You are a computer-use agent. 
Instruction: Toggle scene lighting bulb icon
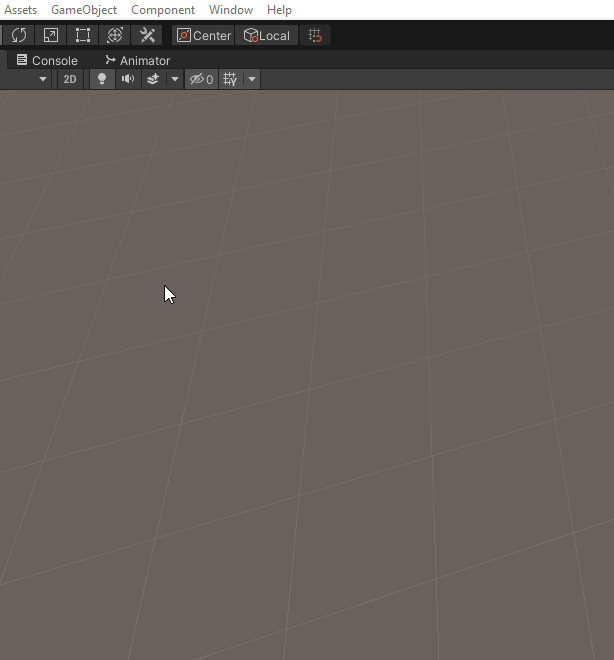[102, 79]
